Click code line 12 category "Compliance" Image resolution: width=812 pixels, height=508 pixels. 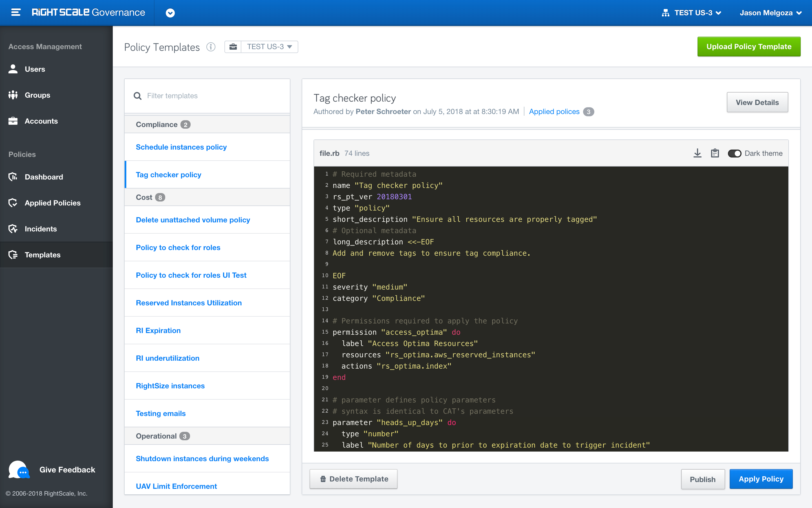[x=378, y=298]
